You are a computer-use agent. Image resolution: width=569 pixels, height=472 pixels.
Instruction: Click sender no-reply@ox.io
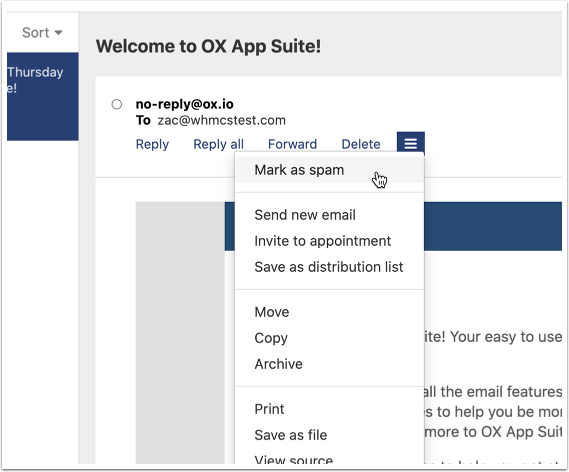pos(184,104)
